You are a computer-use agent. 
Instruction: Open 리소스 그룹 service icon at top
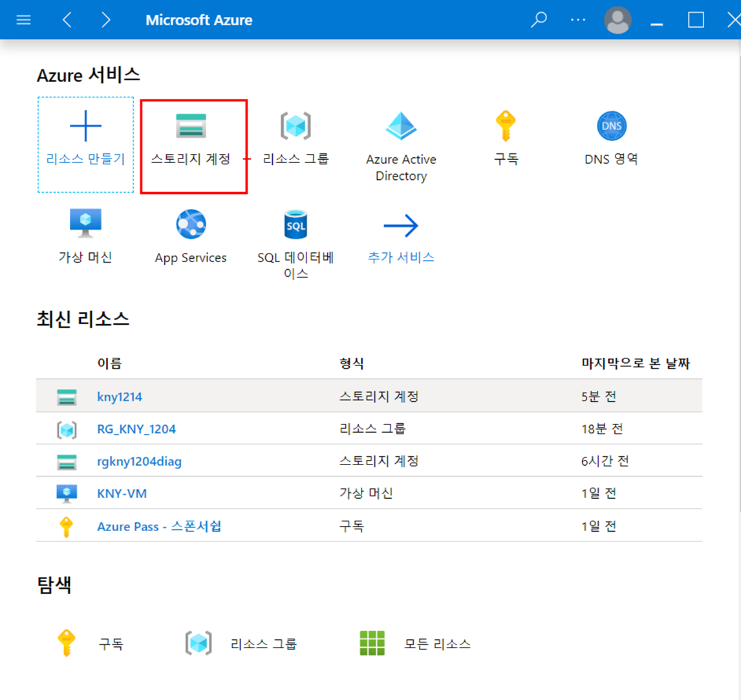coord(296,126)
